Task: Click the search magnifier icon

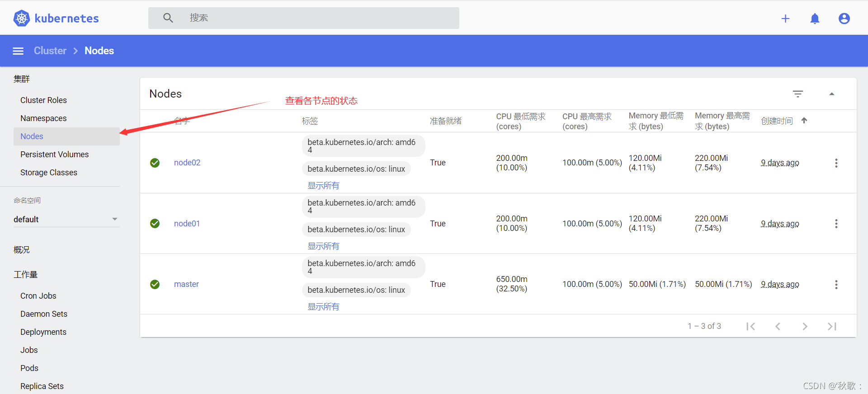Action: coord(168,18)
